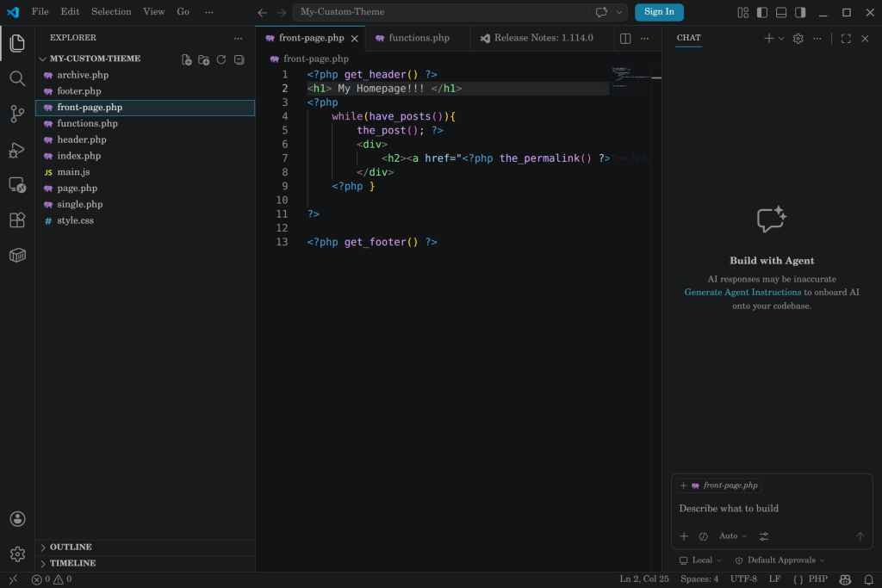Screen dimensions: 882x588
Task: Open the Auto model picker dropdown
Action: point(733,536)
